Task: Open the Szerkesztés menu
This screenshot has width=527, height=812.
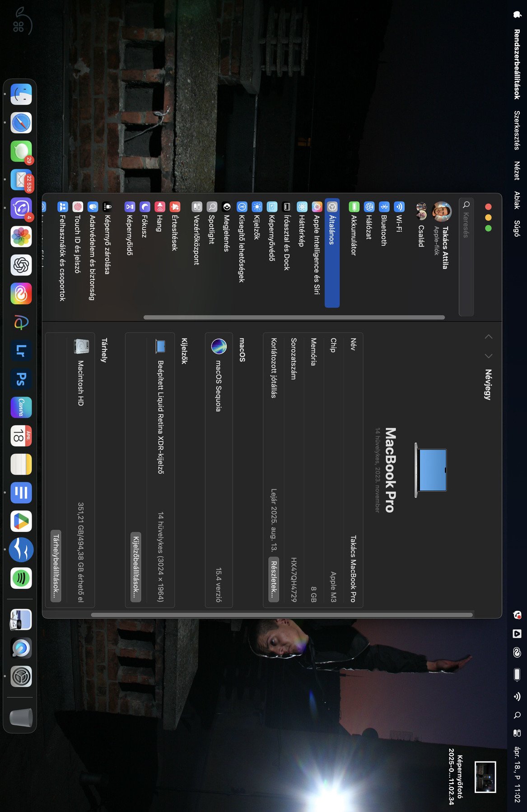Action: coord(517,130)
